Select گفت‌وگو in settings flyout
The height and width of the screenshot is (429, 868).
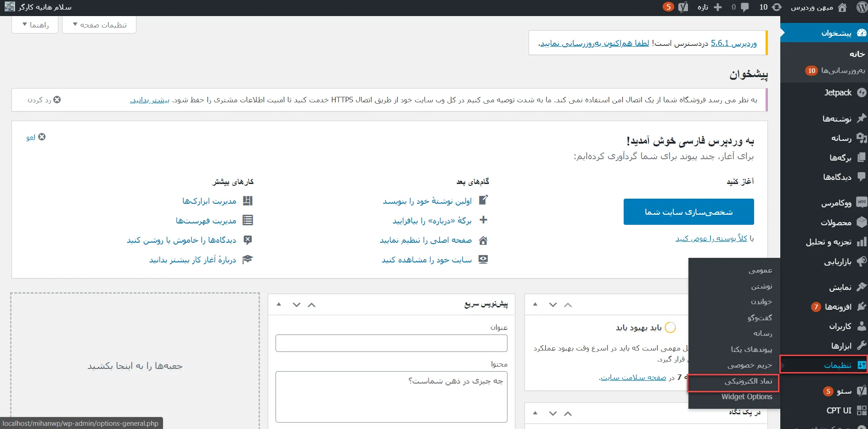[760, 318]
